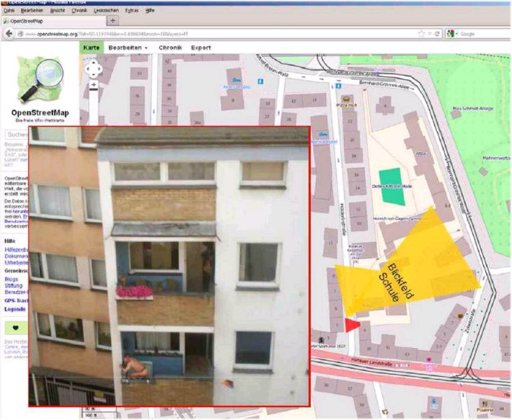The height and width of the screenshot is (420, 512).
Task: Click the browser address bar URL
Action: coord(106,34)
